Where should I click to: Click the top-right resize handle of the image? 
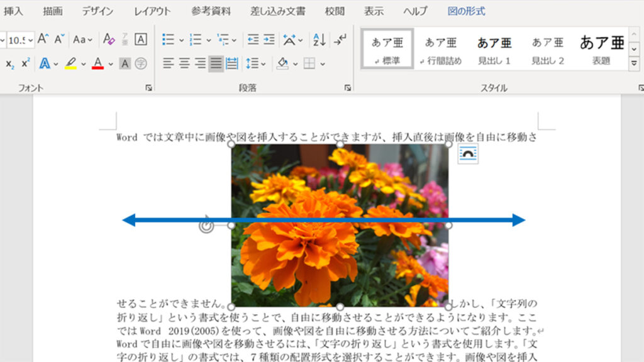coord(448,145)
